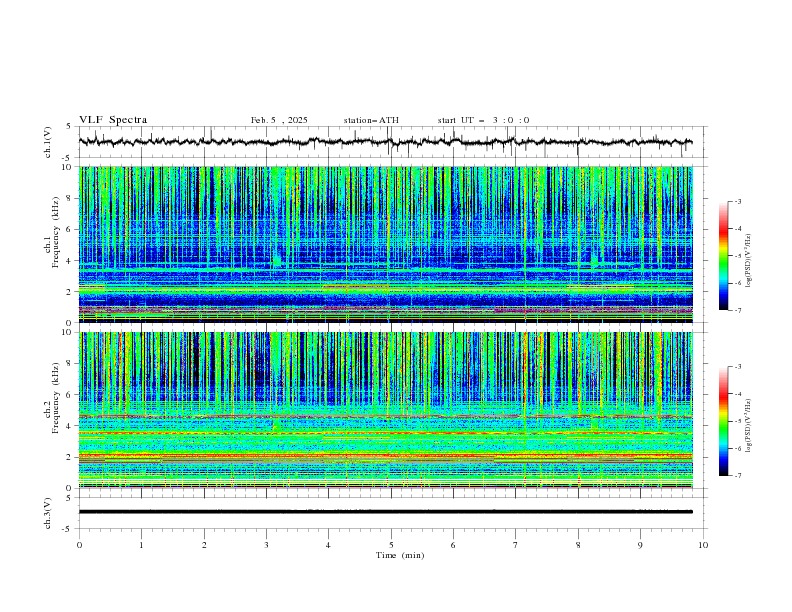This screenshot has width=792, height=612.
Task: Click inside the ch.1 spectrogram panel
Action: point(385,244)
